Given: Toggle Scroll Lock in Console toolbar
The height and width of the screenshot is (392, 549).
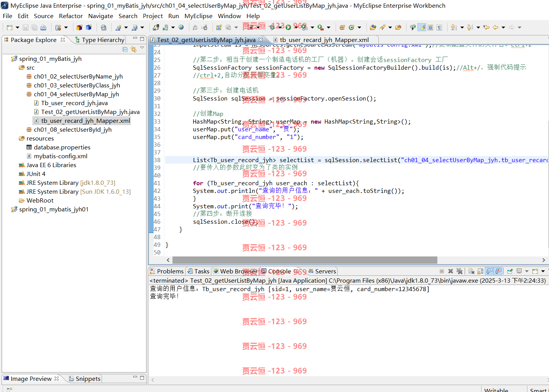Looking at the screenshot, I should coord(480,271).
